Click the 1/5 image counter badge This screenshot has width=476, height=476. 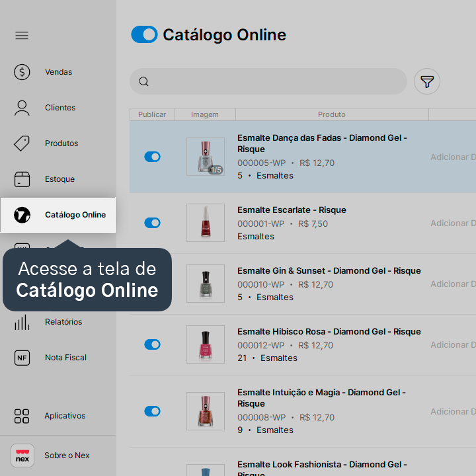click(x=216, y=170)
